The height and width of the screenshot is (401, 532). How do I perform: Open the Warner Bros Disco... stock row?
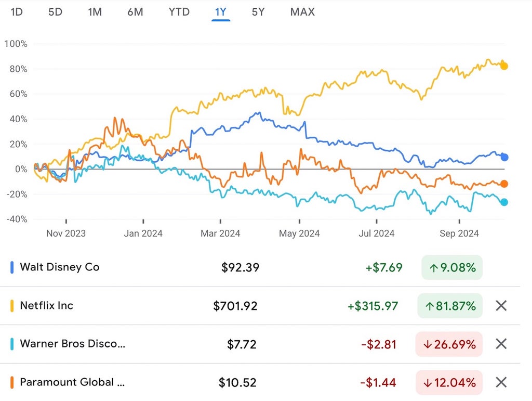pos(260,344)
